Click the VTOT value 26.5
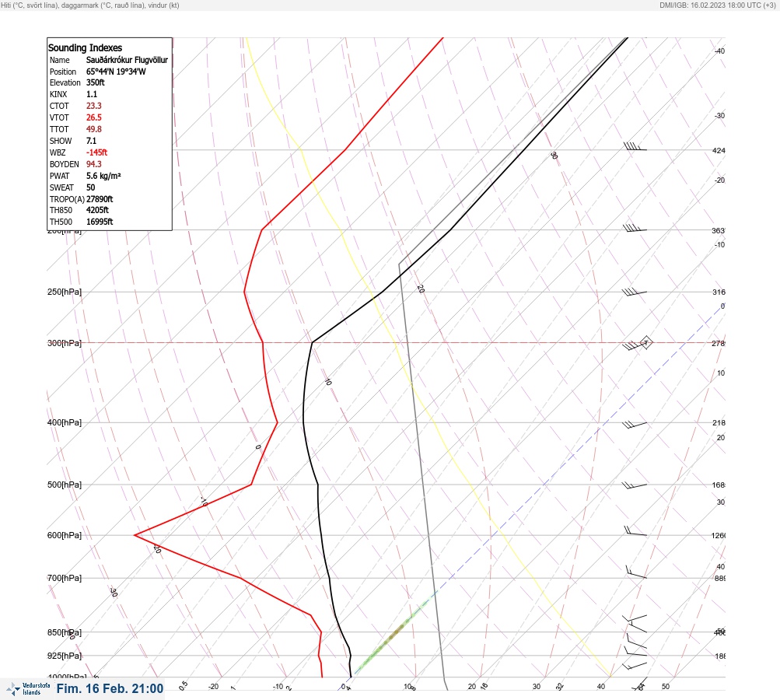 (x=93, y=117)
